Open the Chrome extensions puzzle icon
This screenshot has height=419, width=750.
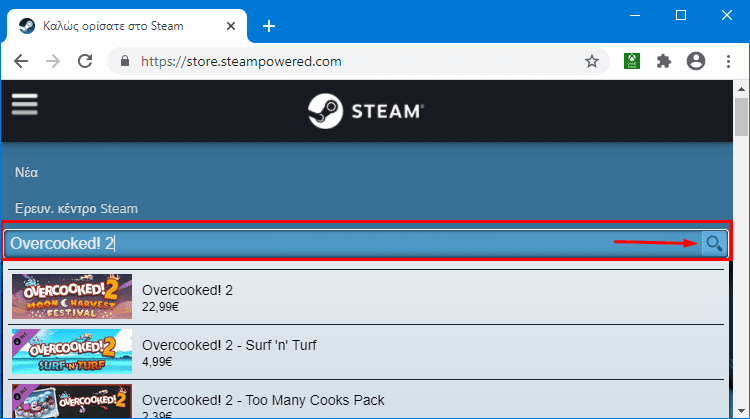click(663, 61)
